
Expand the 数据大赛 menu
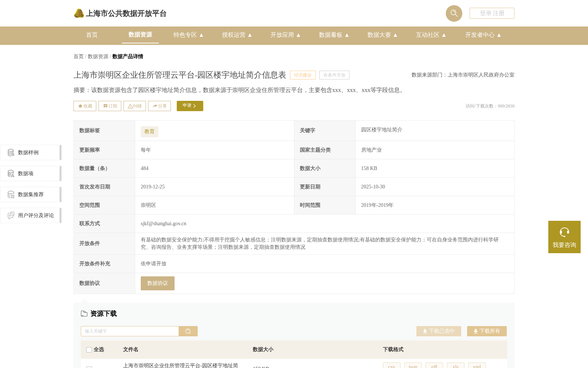coord(382,35)
